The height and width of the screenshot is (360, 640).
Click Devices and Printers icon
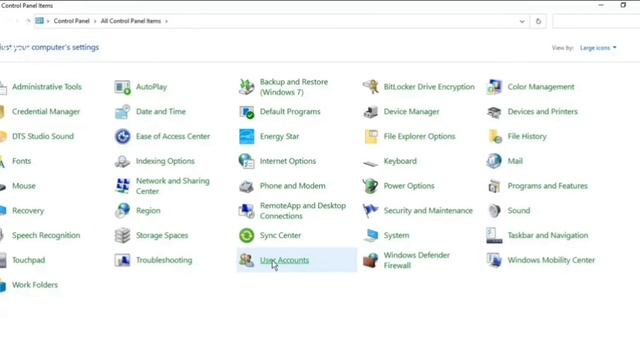coord(494,112)
